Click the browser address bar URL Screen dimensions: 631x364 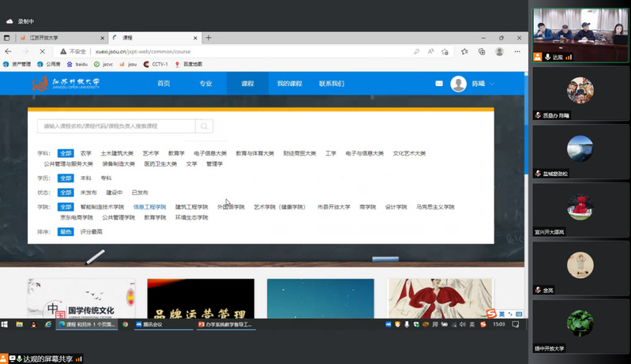[143, 51]
